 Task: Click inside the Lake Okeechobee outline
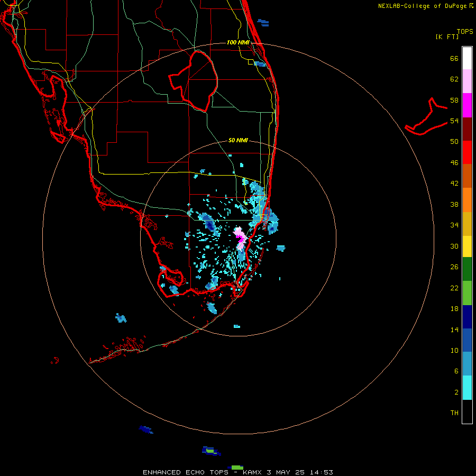[x=197, y=82]
